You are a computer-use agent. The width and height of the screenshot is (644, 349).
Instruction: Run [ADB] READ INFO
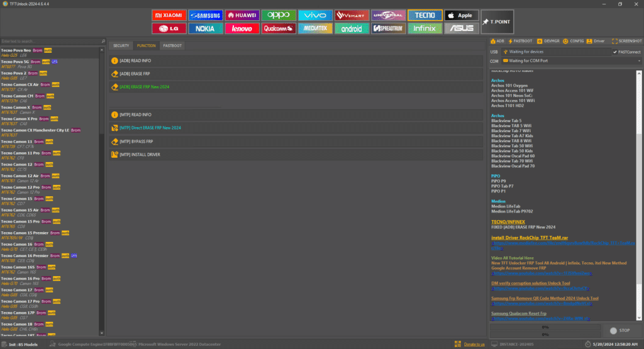(x=297, y=61)
